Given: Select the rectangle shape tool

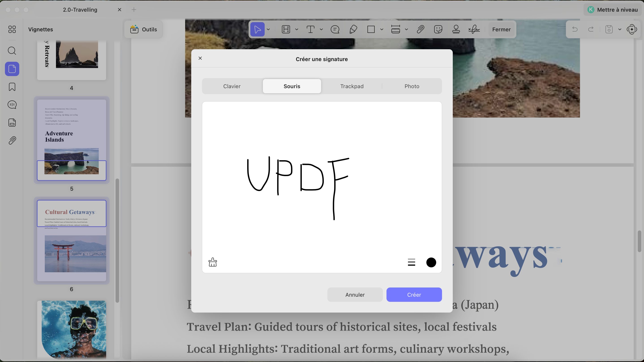Looking at the screenshot, I should (x=371, y=29).
